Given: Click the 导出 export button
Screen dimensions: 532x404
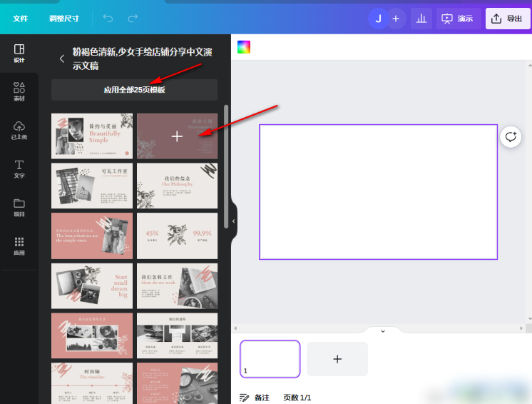Looking at the screenshot, I should (x=508, y=19).
